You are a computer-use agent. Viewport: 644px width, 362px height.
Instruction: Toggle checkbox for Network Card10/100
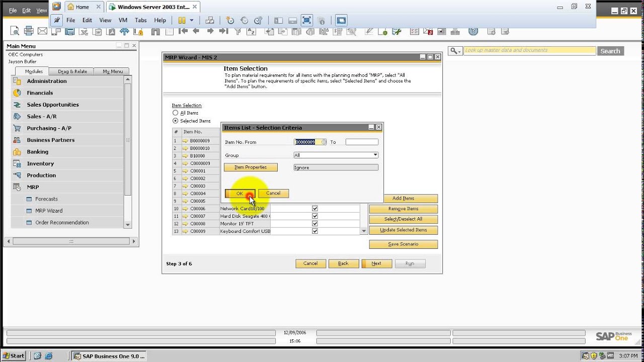pos(315,209)
